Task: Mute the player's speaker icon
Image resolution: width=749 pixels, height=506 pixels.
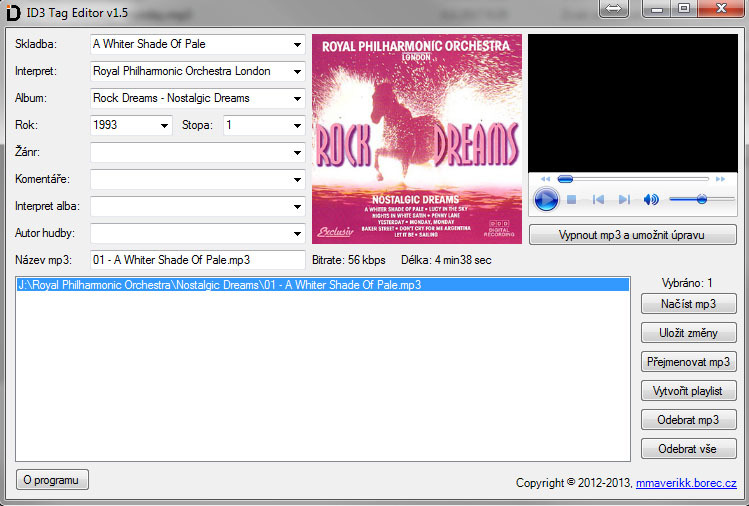Action: [x=651, y=199]
